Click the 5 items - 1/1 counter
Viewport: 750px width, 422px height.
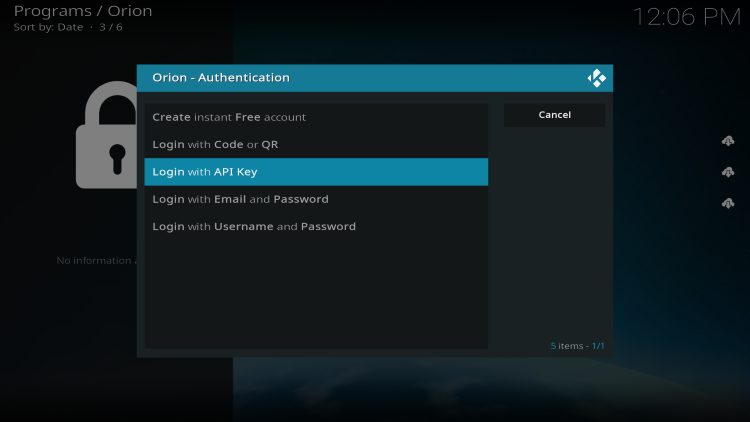[577, 346]
